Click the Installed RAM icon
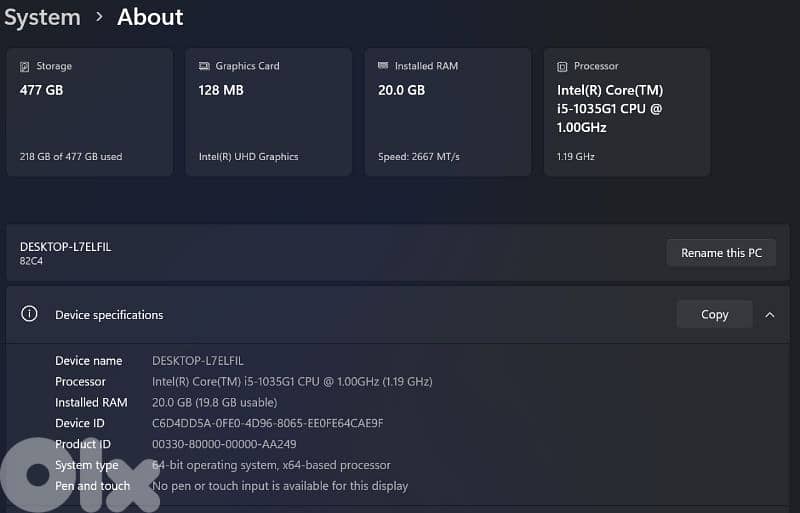This screenshot has width=800, height=513. tap(383, 66)
